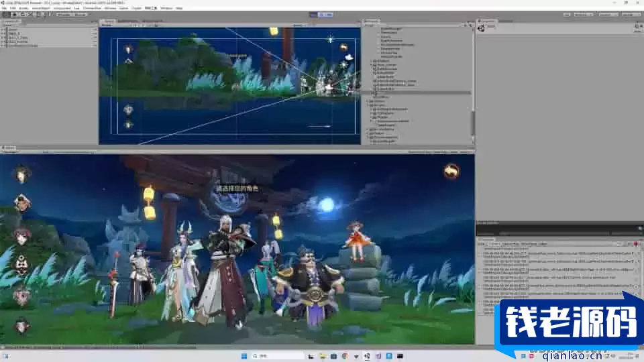644x362 pixels.
Task: Click the golden back arrow in Game view
Action: click(451, 171)
